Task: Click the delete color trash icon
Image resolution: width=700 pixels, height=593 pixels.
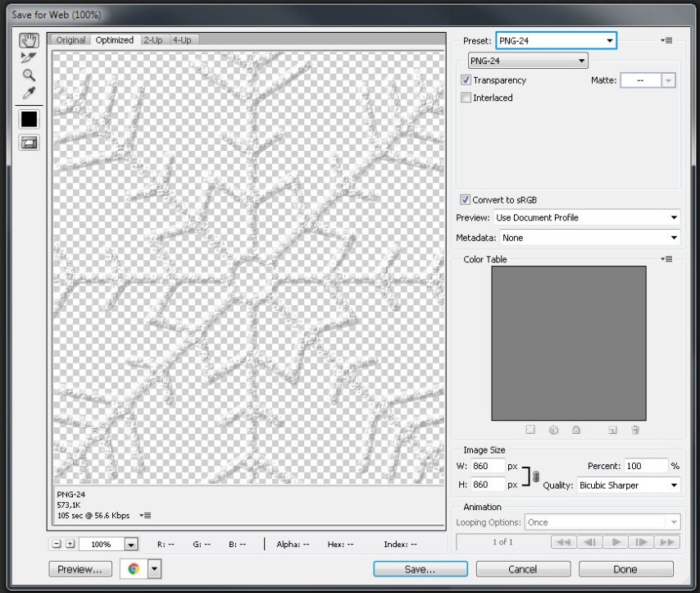Action: pyautogui.click(x=635, y=430)
